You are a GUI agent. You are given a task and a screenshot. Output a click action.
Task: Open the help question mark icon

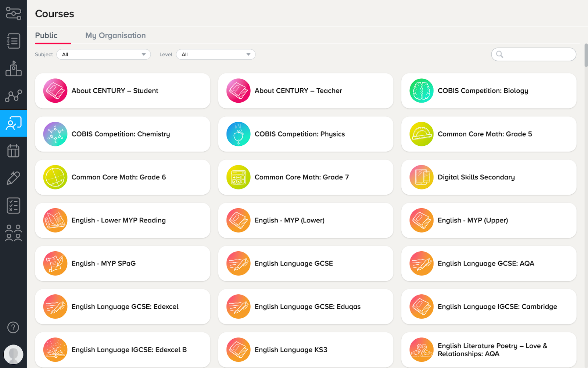[13, 327]
